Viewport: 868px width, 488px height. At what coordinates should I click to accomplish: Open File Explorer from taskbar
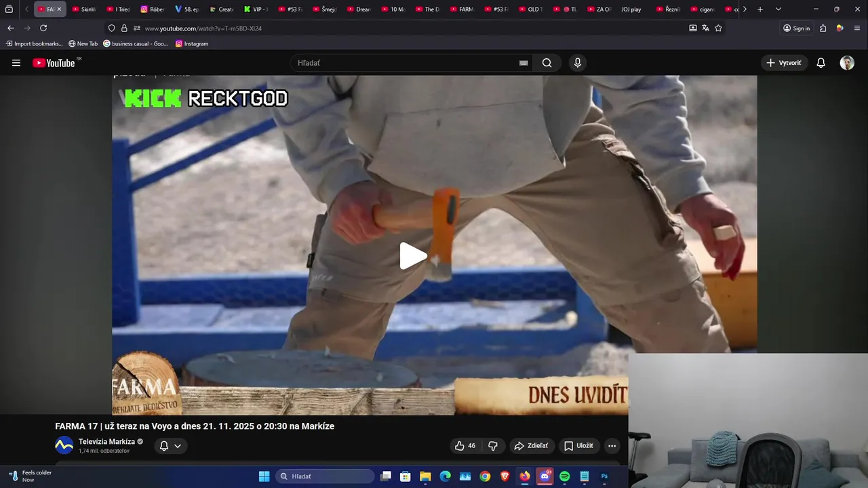tap(425, 476)
